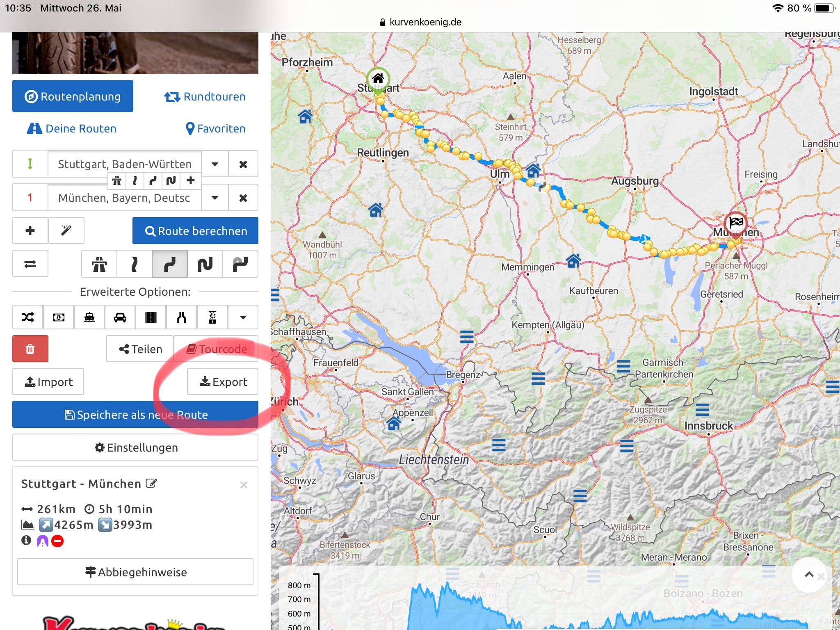This screenshot has height=630, width=840.
Task: Select very curvy icon in segment mini-toolbar
Action: [x=171, y=180]
